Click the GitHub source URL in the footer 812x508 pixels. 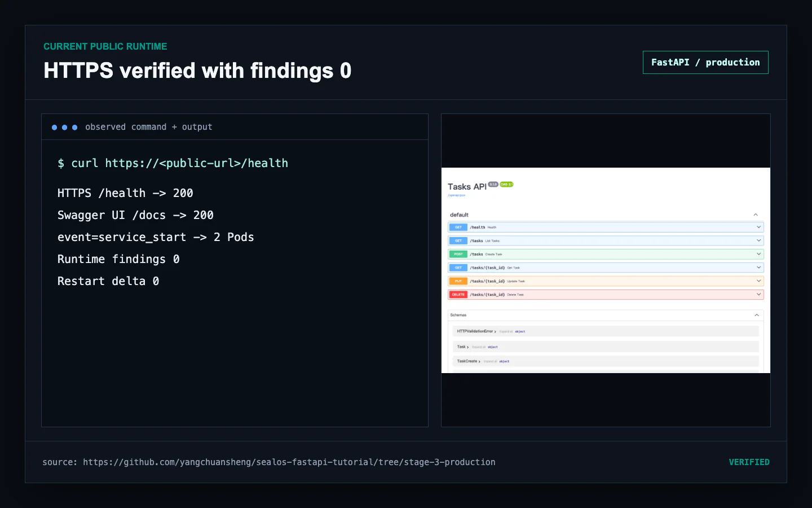point(289,462)
